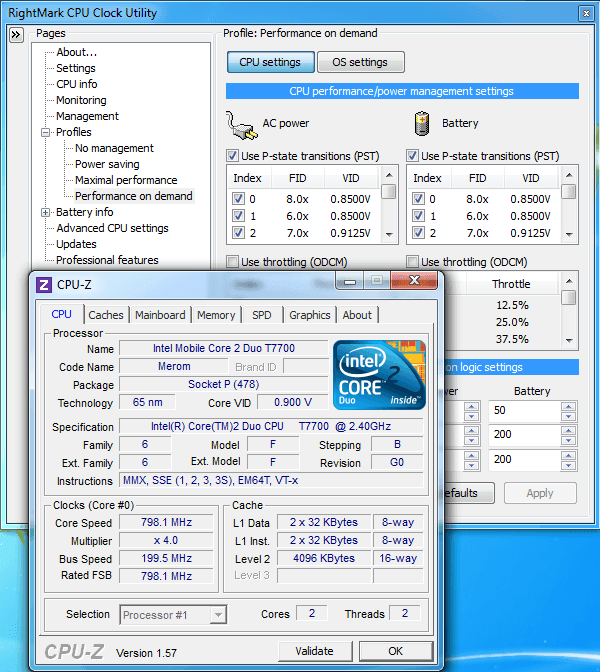Image resolution: width=600 pixels, height=672 pixels.
Task: Select the 25.0% throttle entry
Action: click(512, 322)
